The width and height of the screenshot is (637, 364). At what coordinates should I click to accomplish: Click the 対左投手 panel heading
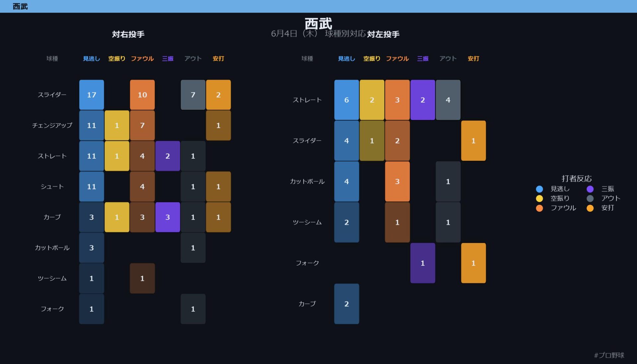pyautogui.click(x=383, y=34)
